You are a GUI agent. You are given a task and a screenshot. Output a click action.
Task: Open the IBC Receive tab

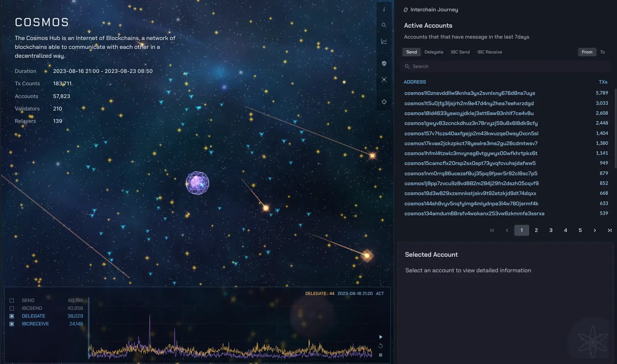pos(489,52)
